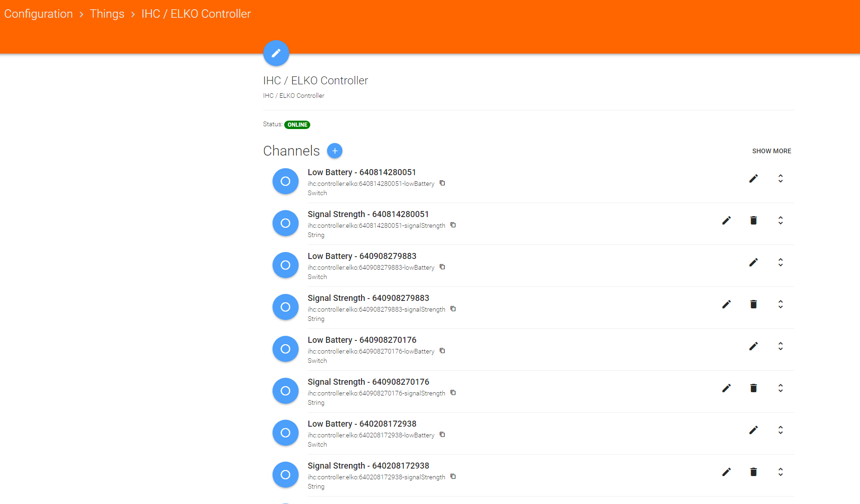Expand Low Battery - 640908279883 channel details
The width and height of the screenshot is (860, 504).
[780, 262]
